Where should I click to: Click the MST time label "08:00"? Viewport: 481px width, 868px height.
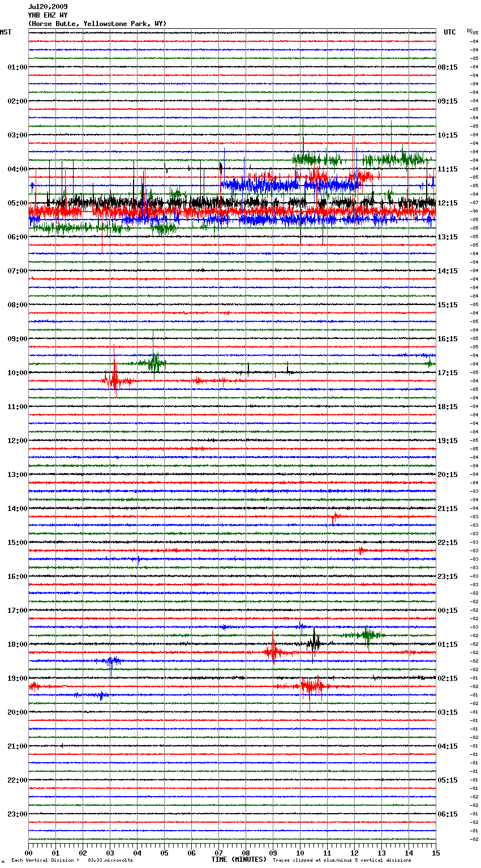18,305
